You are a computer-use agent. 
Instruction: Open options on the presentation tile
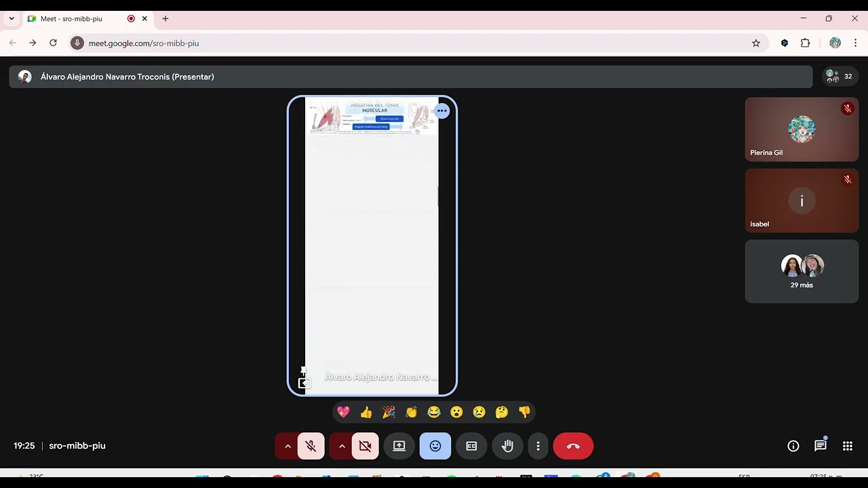(442, 110)
